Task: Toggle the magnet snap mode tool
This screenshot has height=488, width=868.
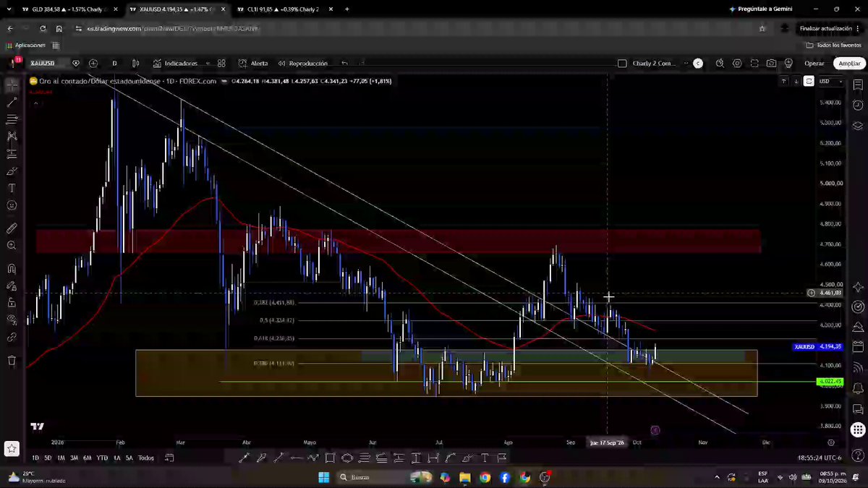Action: (x=12, y=269)
